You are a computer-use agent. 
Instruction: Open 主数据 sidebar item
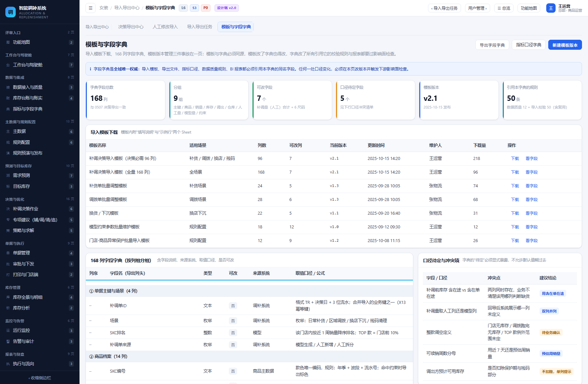point(40,132)
